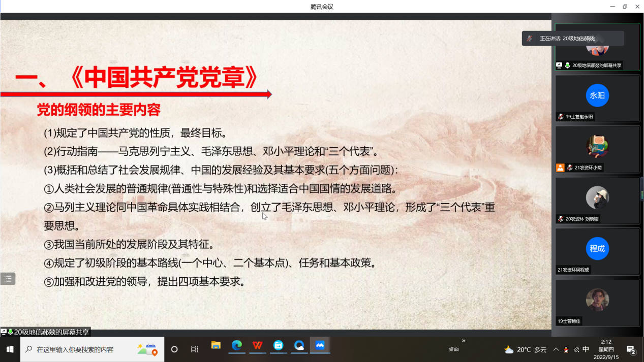Image resolution: width=644 pixels, height=362 pixels.
Task: Open Microsoft Edge from the taskbar
Action: [236, 346]
